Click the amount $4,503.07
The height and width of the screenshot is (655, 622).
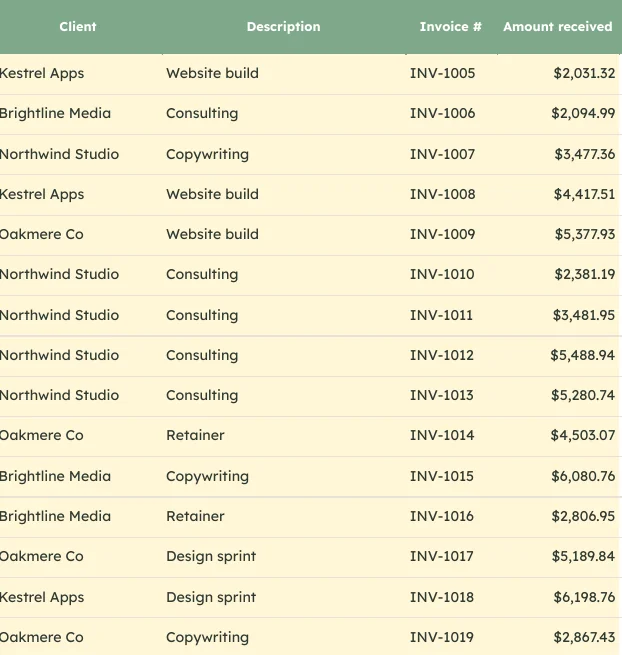pyautogui.click(x=582, y=435)
